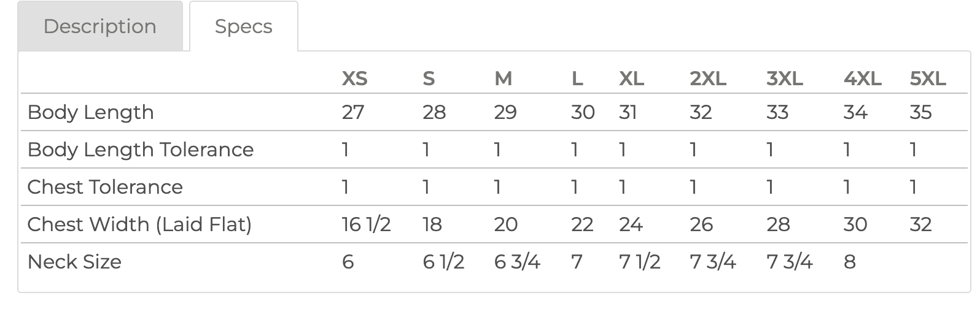Click the Body Length row label
980x309 pixels.
[x=91, y=112]
